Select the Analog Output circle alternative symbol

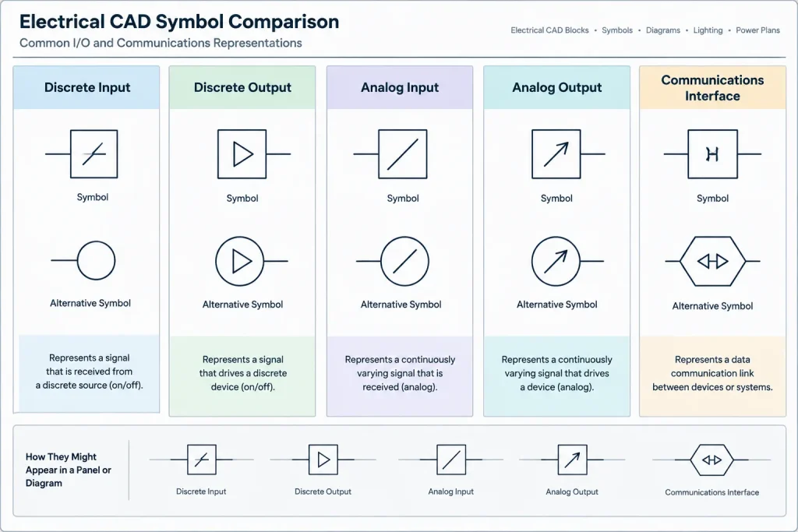pyautogui.click(x=556, y=261)
